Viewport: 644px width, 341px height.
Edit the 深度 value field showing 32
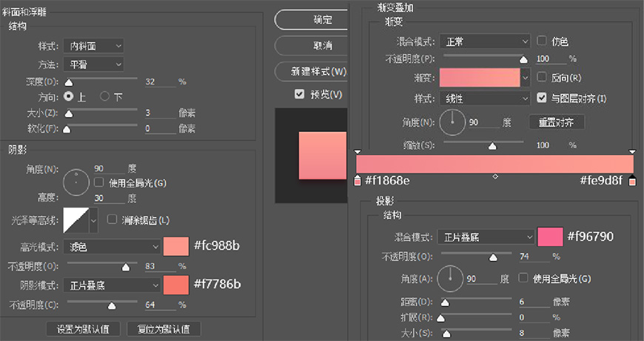click(160, 82)
